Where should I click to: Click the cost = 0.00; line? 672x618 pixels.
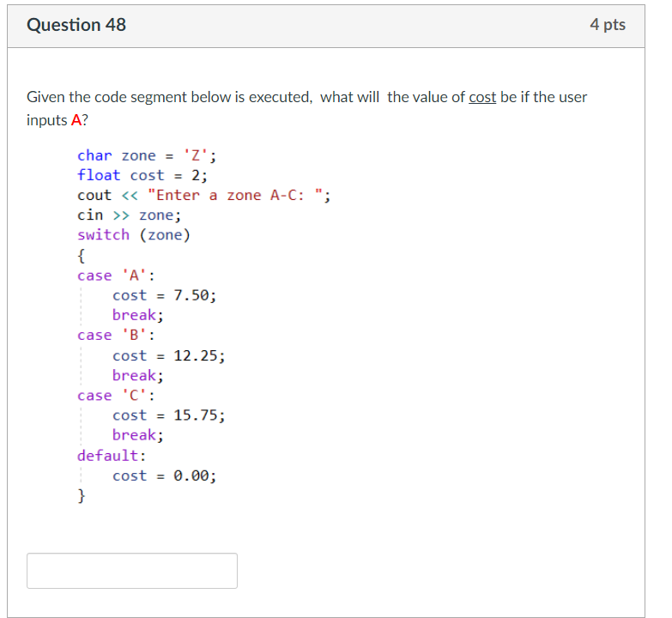tap(165, 476)
